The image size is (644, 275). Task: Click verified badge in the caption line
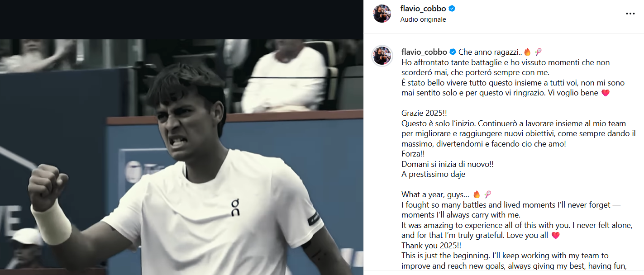click(x=453, y=52)
